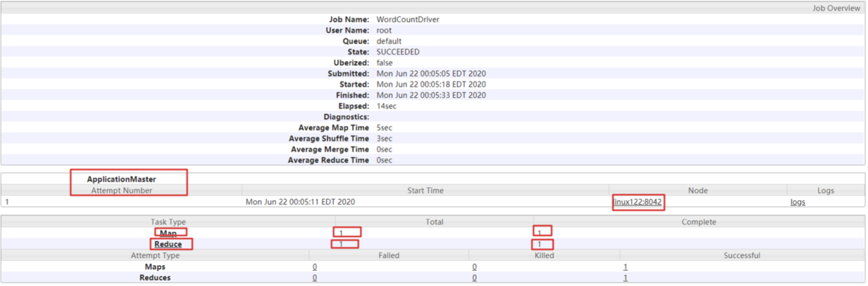Image resolution: width=868 pixels, height=286 pixels.
Task: Click the Successful column header
Action: tap(742, 256)
